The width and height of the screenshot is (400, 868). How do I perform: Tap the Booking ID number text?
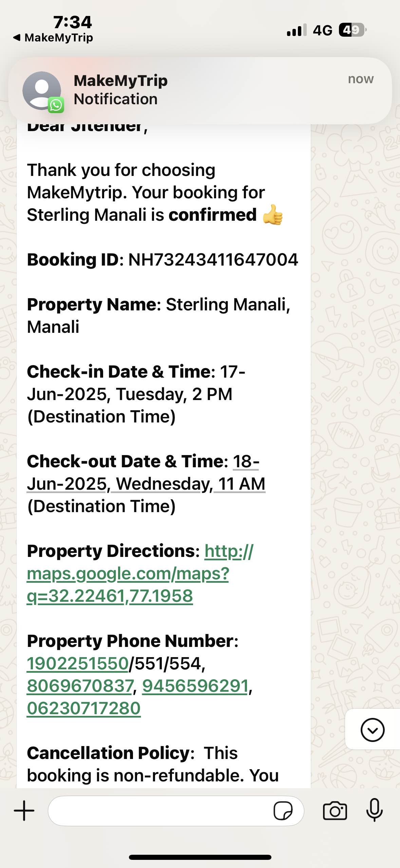213,260
